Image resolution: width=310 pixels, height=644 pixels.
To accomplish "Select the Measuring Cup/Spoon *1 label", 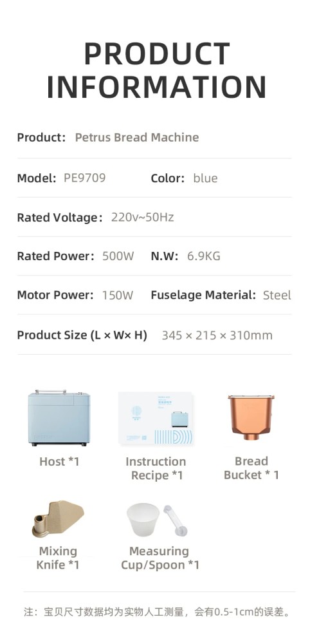I will coord(160,558).
